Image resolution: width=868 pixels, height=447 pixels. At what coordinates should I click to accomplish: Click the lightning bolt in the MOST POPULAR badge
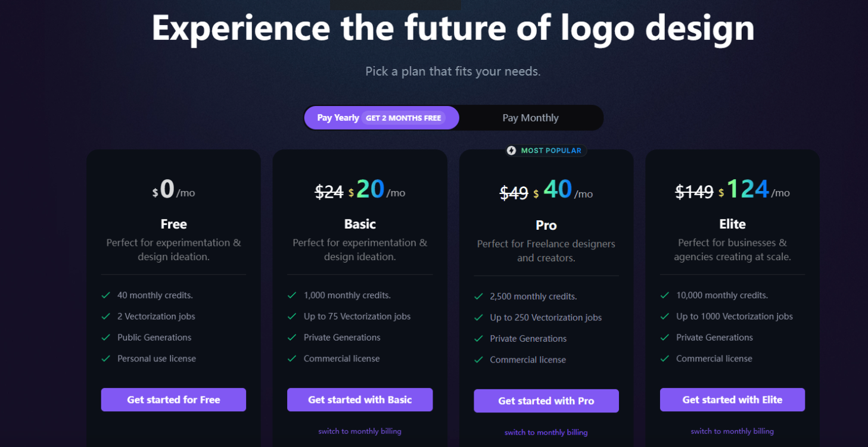(511, 151)
